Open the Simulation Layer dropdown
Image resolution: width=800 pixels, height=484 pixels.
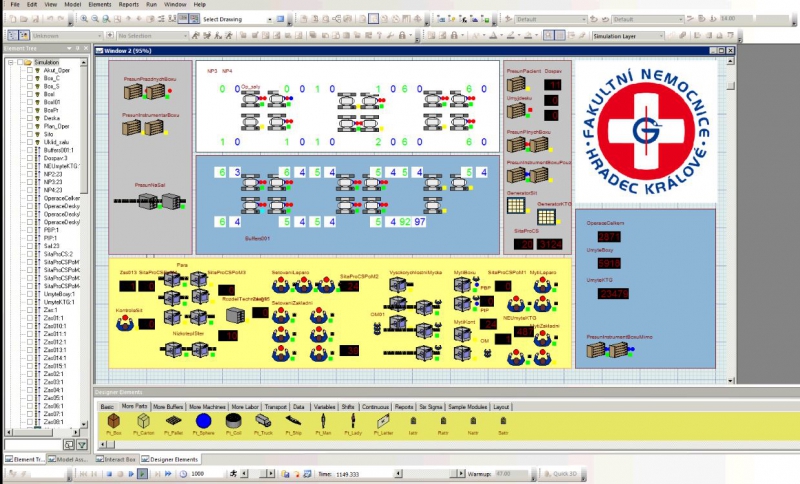coord(627,36)
